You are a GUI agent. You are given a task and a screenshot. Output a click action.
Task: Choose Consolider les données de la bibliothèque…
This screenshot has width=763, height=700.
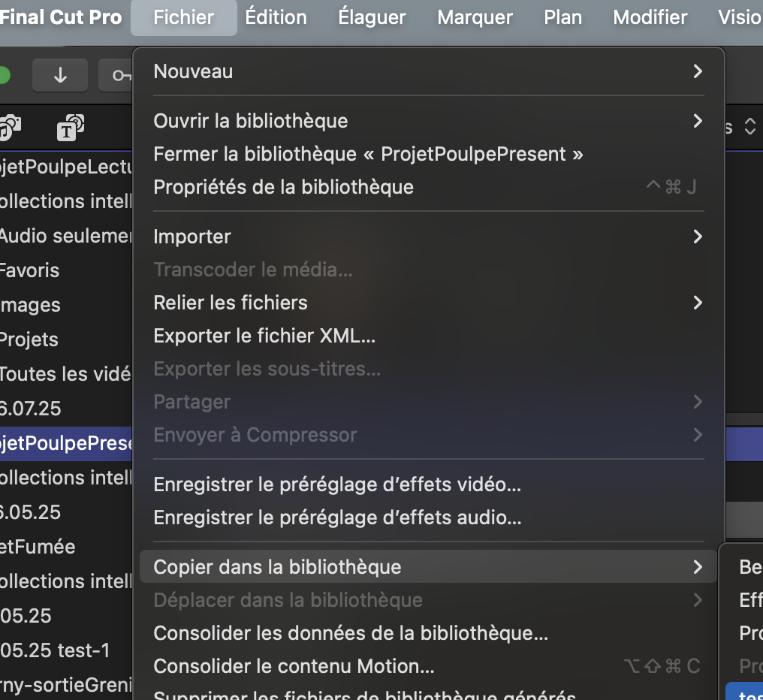351,633
